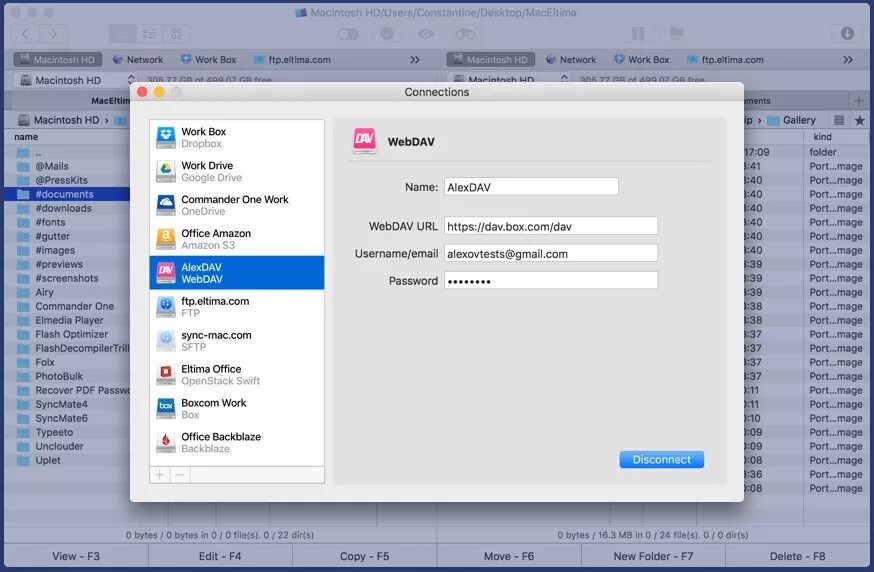Select right panel Network drive tab
This screenshot has width=874, height=572.
(571, 60)
